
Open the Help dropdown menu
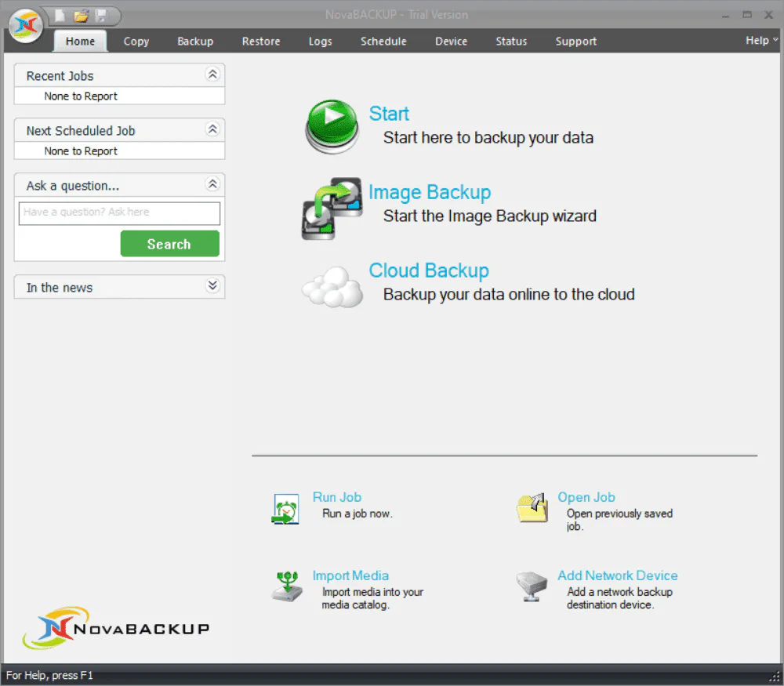coord(761,41)
